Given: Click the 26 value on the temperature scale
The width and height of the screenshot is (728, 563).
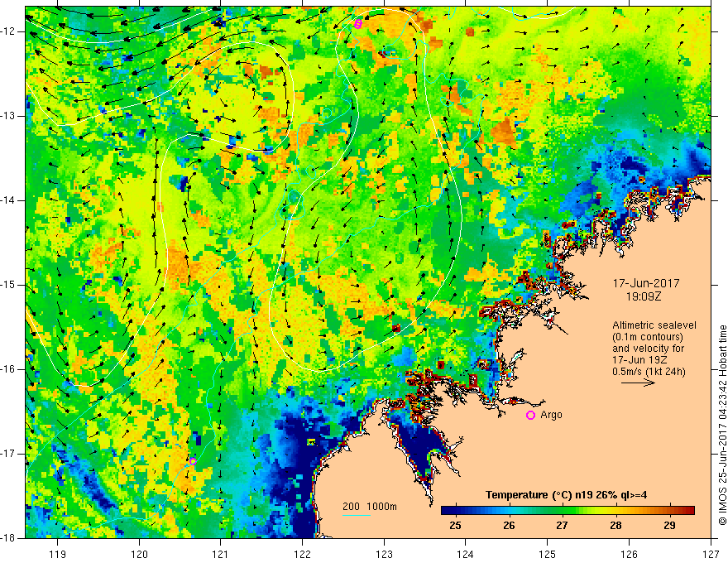Looking at the screenshot, I should click(509, 526).
